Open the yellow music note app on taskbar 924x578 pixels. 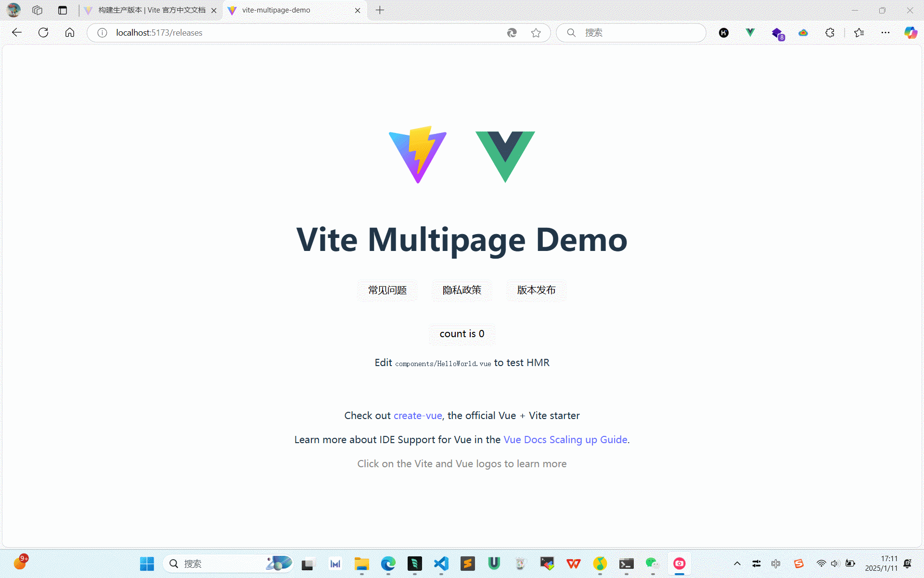tap(600, 564)
